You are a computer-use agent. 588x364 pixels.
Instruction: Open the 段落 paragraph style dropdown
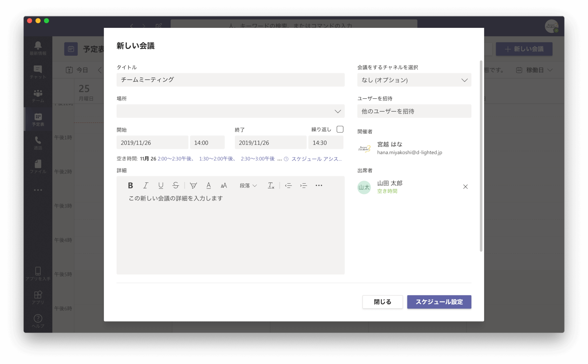[x=248, y=185]
